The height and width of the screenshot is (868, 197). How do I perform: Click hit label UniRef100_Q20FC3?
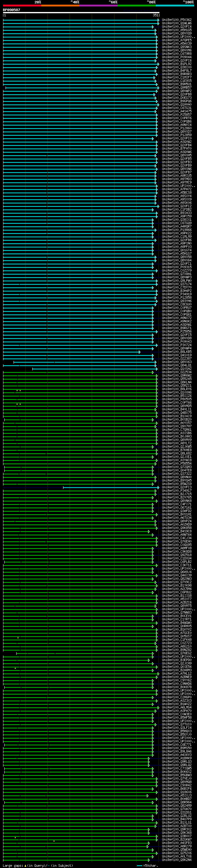coord(177,487)
